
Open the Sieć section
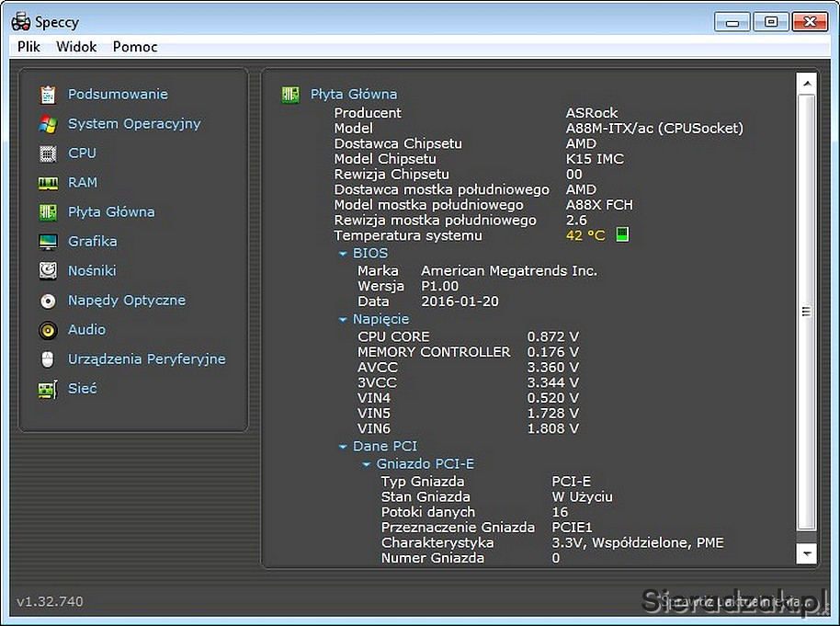pos(82,389)
